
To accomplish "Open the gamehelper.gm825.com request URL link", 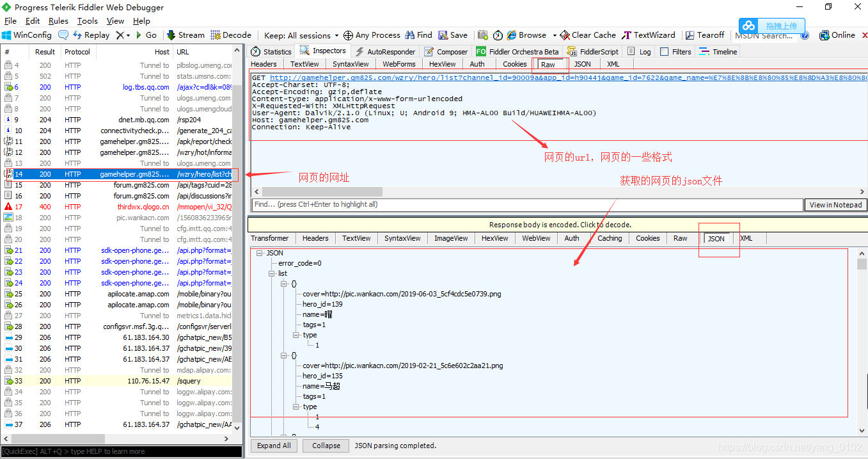I will 568,77.
